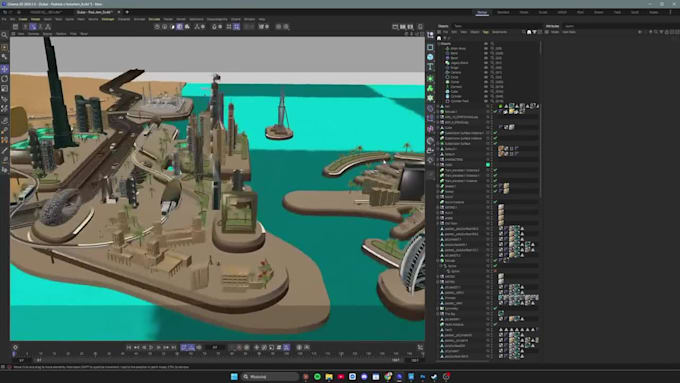Open the viewport Cameras menu
This screenshot has height=383, width=680.
(x=33, y=33)
